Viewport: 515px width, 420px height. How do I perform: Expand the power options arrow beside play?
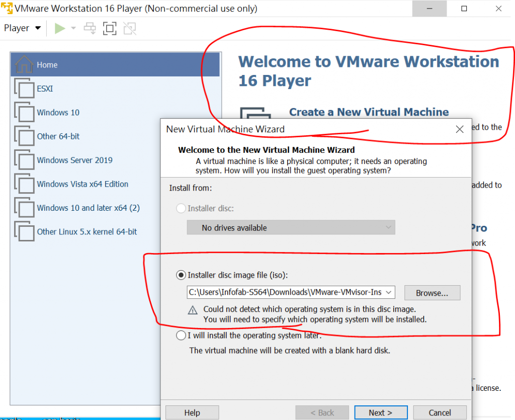(73, 28)
